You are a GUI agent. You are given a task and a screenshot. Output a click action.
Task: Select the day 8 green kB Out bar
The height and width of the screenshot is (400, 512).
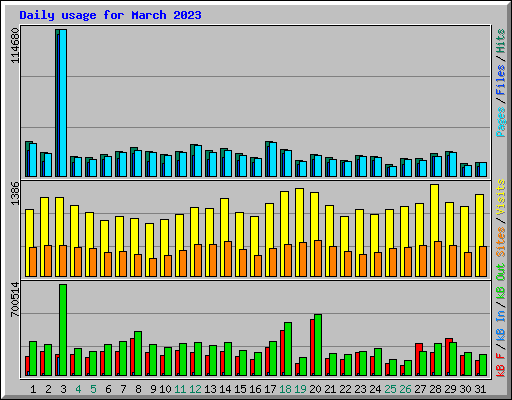(138, 353)
